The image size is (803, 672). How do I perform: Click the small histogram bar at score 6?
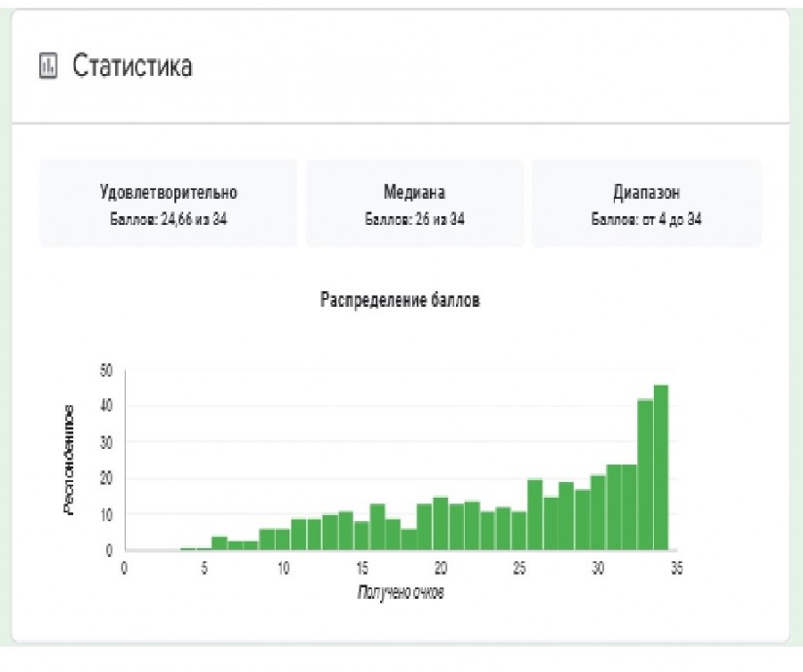pos(219,543)
